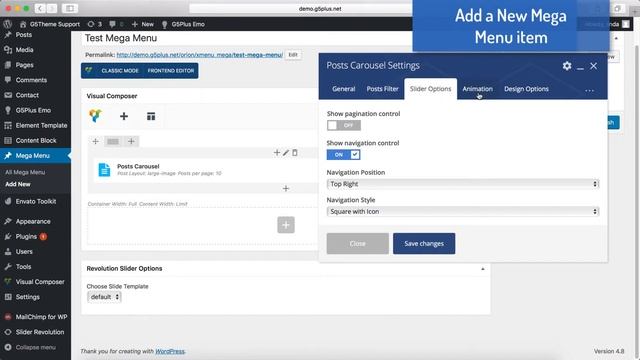Screen dimensions: 640x360
Task: Show more tabs via ellipsis
Action: [x=589, y=90]
